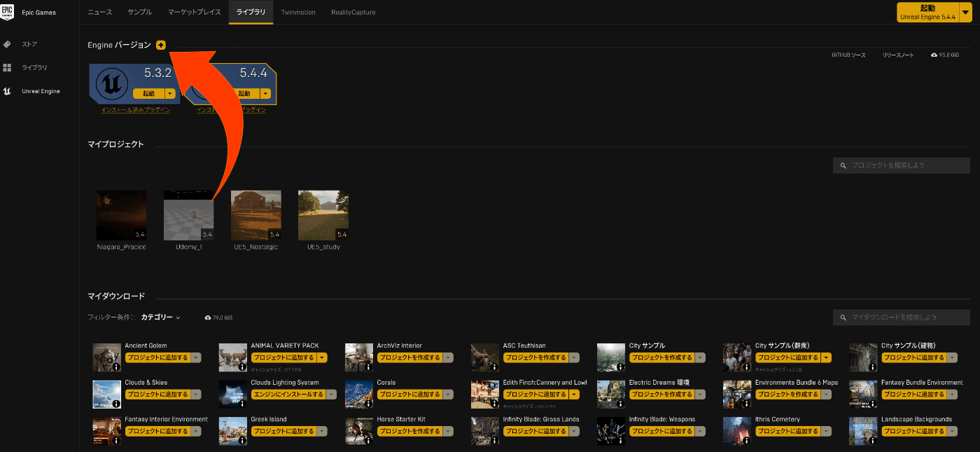This screenshot has height=452, width=980.
Task: Show info for City サンプル(群衆)
Action: (746, 367)
